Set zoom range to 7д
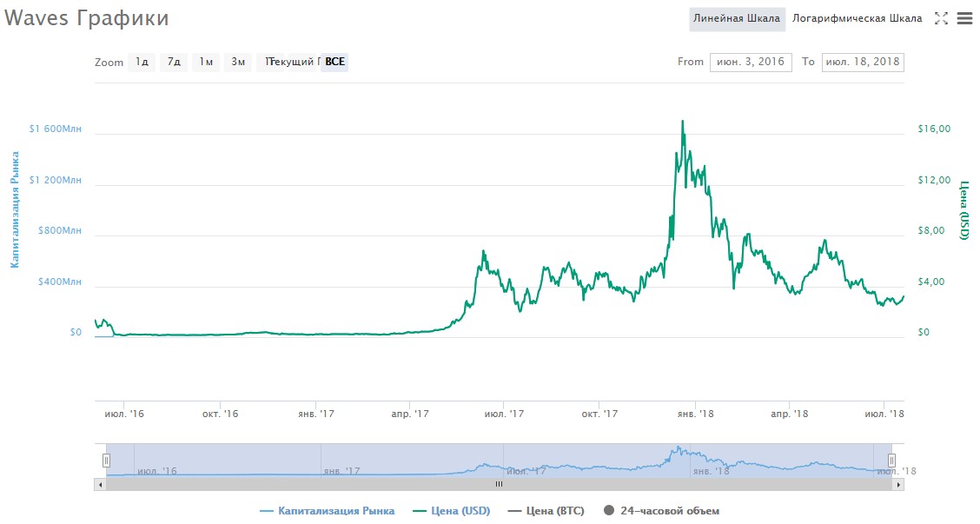 [x=174, y=62]
